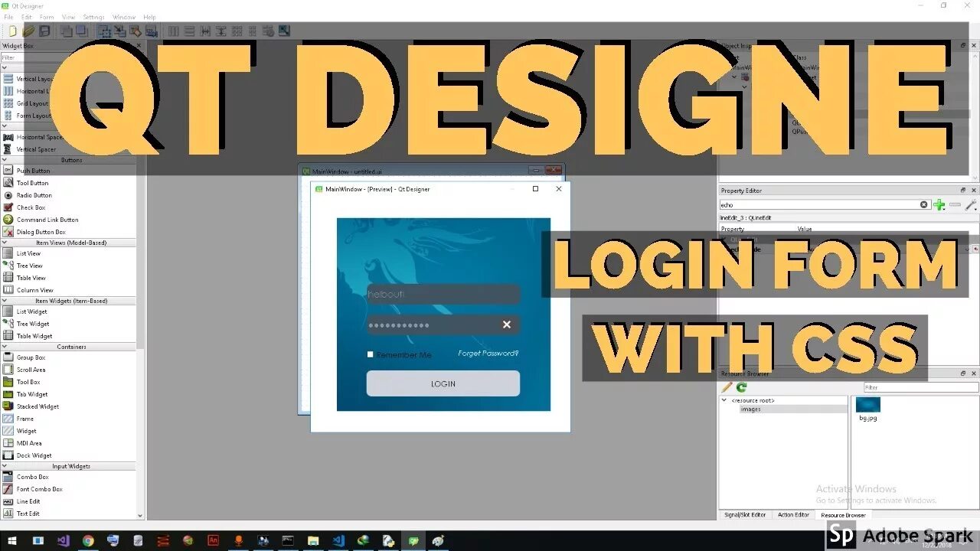The height and width of the screenshot is (551, 980).
Task: Collapse the Item Widgets (Item-Based) category
Action: (x=5, y=301)
